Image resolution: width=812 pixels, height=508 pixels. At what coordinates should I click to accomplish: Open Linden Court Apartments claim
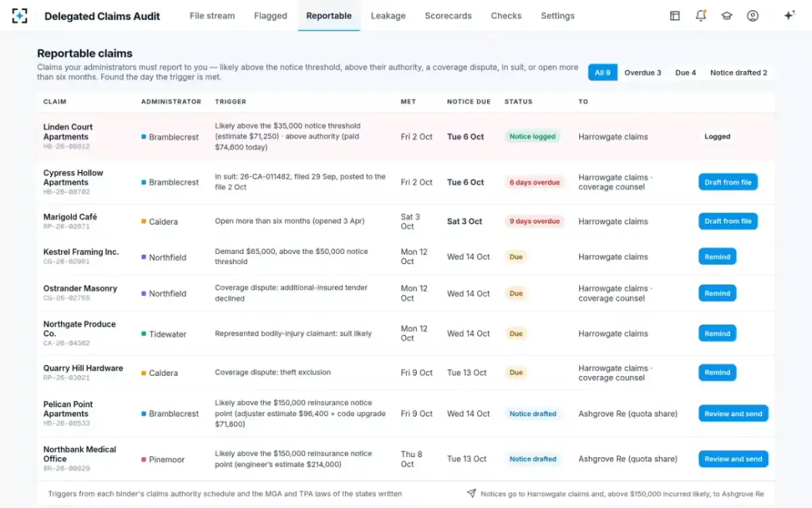point(68,131)
